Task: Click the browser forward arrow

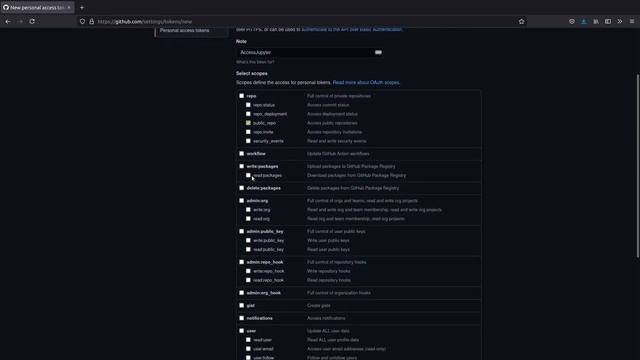Action: click(20, 21)
